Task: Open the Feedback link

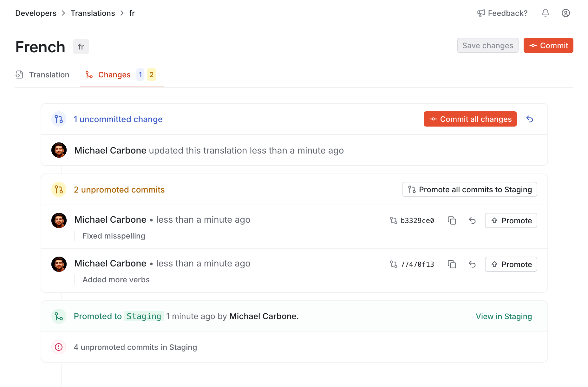Action: (x=502, y=13)
